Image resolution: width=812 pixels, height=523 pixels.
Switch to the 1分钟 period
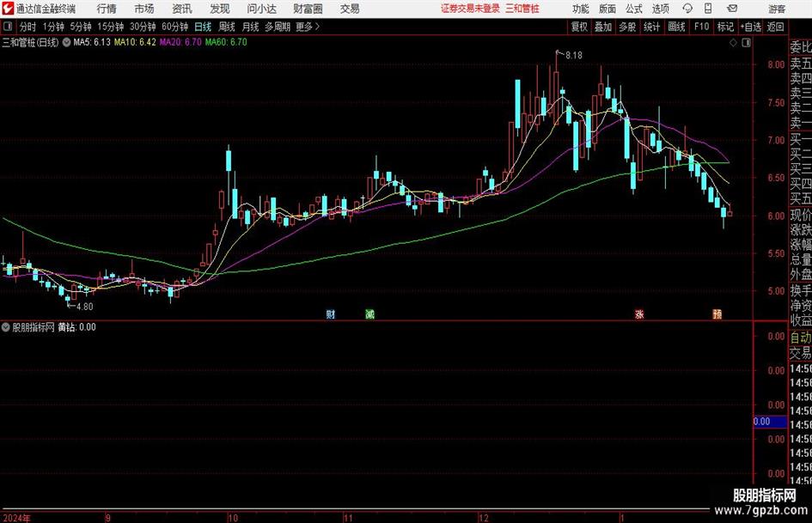52,27
